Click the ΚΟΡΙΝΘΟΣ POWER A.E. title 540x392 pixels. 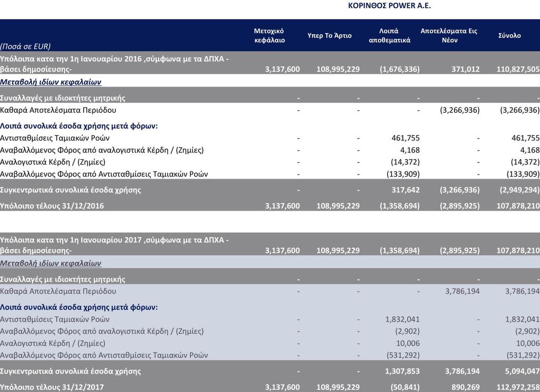pyautogui.click(x=389, y=6)
